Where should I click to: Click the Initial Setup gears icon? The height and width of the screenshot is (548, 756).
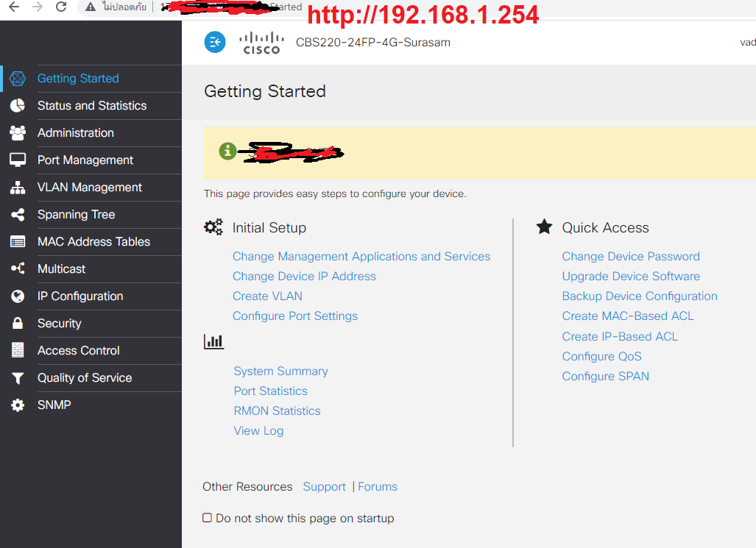point(213,227)
